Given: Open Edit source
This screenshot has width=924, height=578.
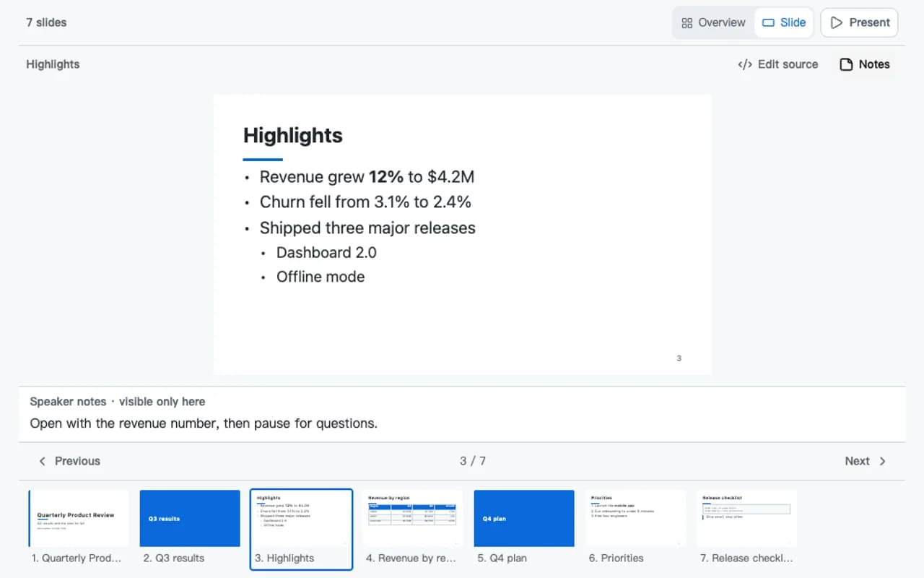Looking at the screenshot, I should 778,64.
